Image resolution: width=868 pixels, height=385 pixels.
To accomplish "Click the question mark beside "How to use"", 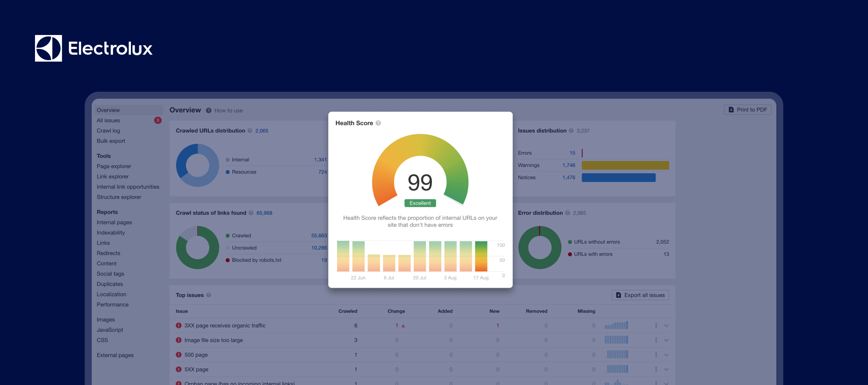I will (x=209, y=110).
